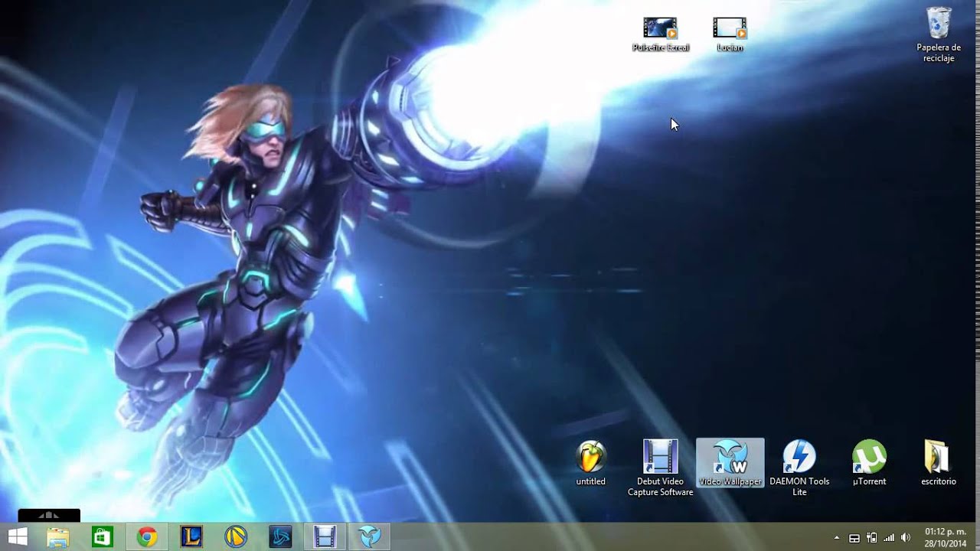Open the power status tray icon

871,538
